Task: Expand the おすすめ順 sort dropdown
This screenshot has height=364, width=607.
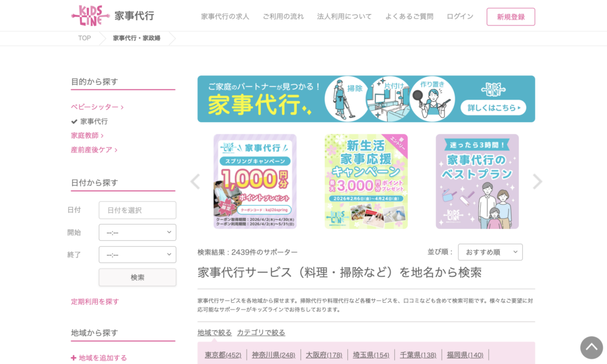Action: tap(490, 252)
